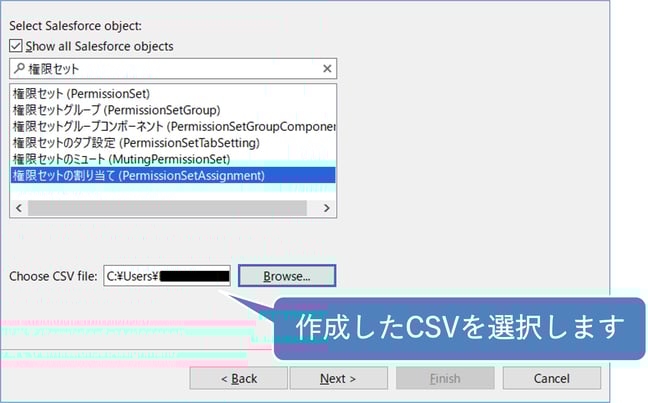The image size is (648, 403).
Task: Select 権限セットグループコンポーネント entry
Action: (x=173, y=126)
